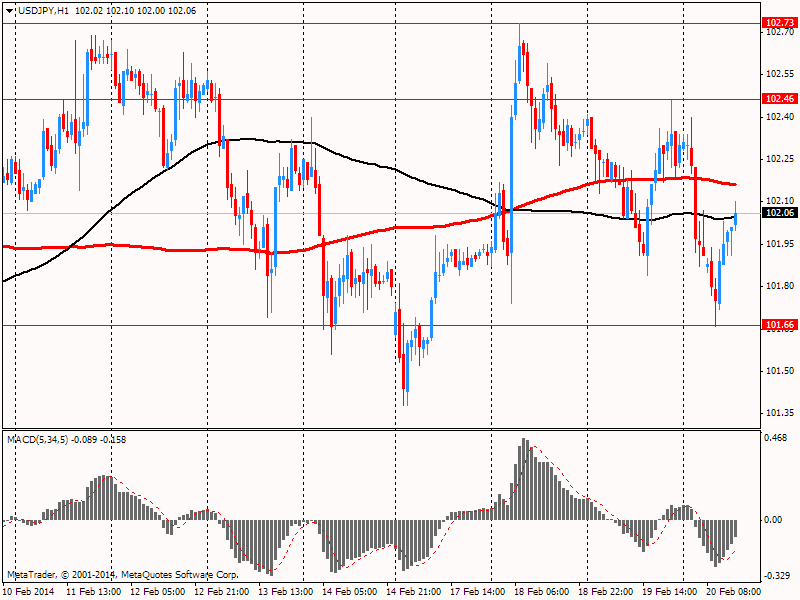Viewport: 800px width, 600px height.
Task: Click the 11 Feb 13:00 time label
Action: (x=94, y=591)
